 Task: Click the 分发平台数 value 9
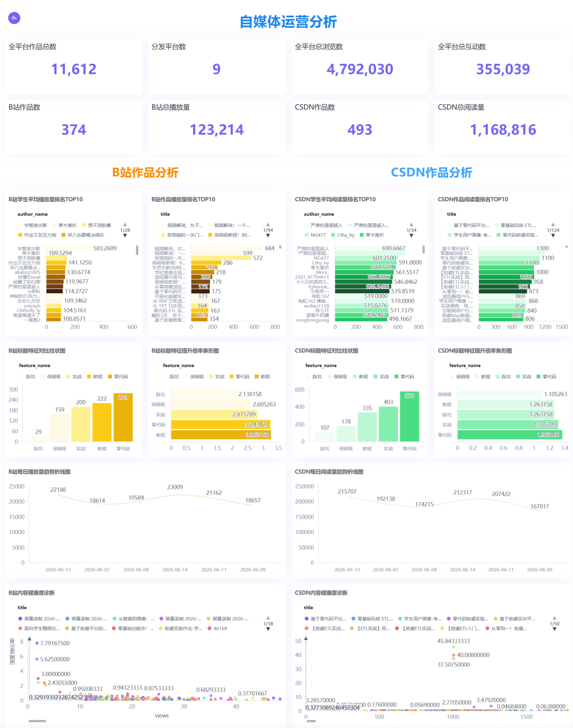(x=217, y=69)
